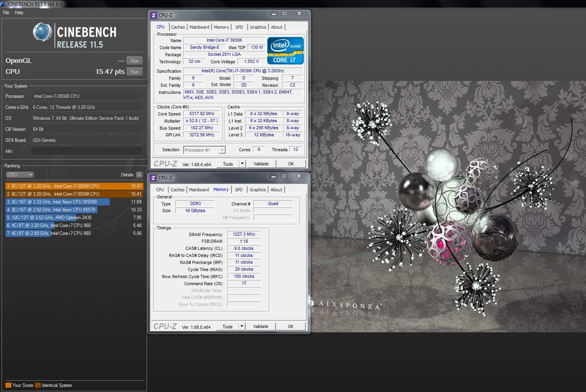Open About tab in bottom CPU-Z window
Image resolution: width=586 pixels, height=392 pixels.
pos(276,190)
